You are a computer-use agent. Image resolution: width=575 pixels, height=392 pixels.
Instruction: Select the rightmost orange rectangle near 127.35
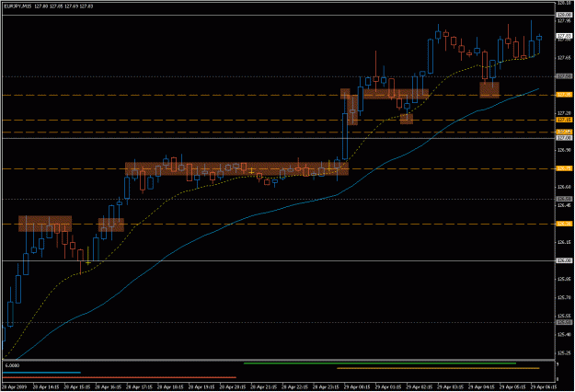489,90
